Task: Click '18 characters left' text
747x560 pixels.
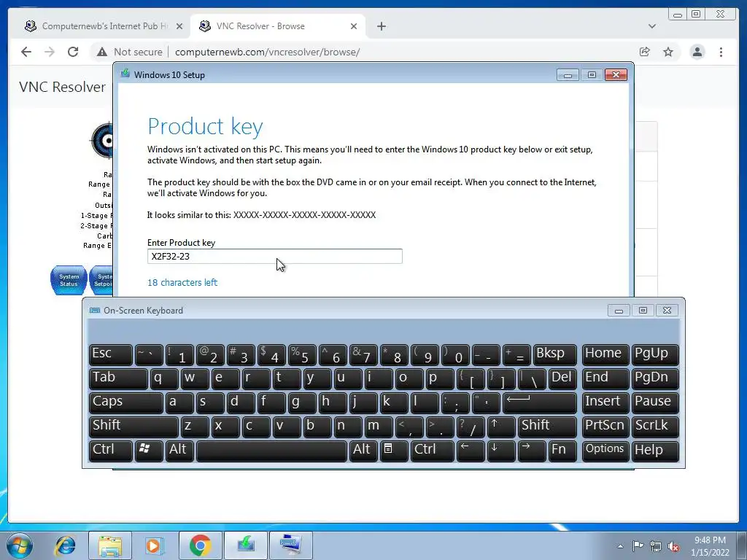Action: click(182, 282)
